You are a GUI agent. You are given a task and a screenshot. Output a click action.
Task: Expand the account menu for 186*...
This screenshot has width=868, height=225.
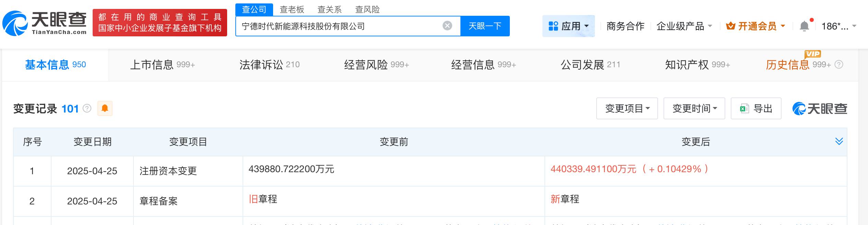[x=839, y=26]
